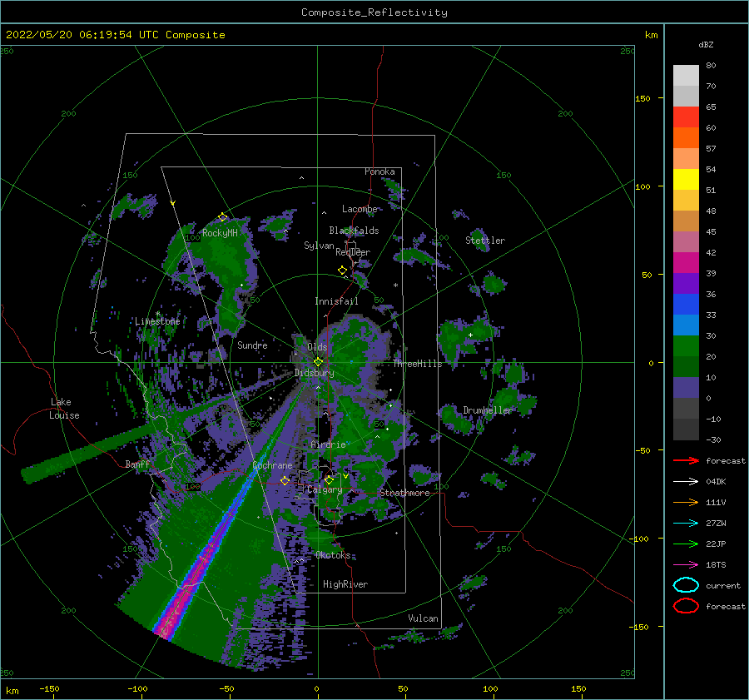Click the white 04DK arrow in legend

tap(686, 482)
